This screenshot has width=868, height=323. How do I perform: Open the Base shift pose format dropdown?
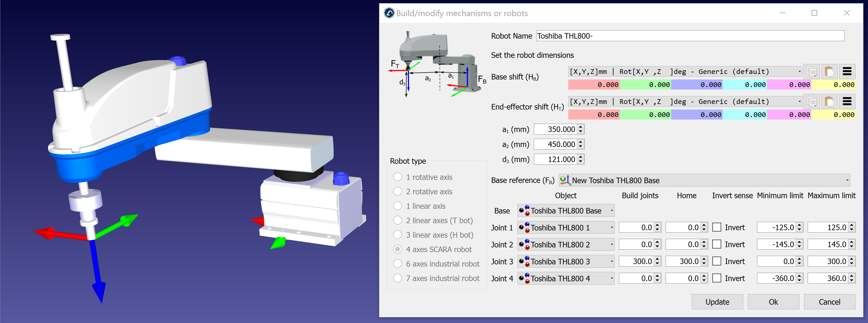click(685, 72)
